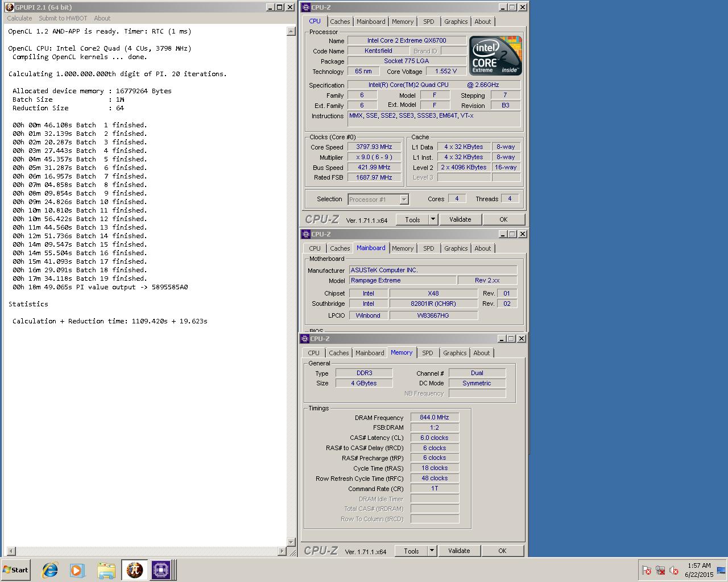This screenshot has height=582, width=728.
Task: Click the Show desktop icon beside the clock
Action: (721, 570)
